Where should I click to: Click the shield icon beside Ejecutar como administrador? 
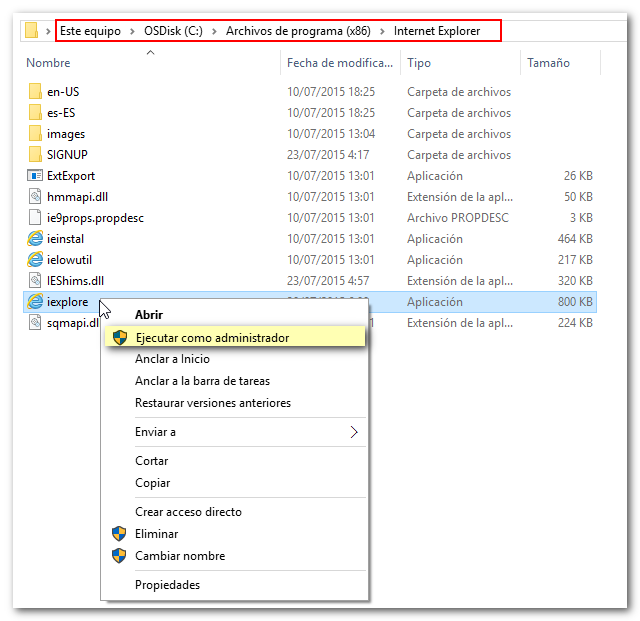(x=120, y=338)
